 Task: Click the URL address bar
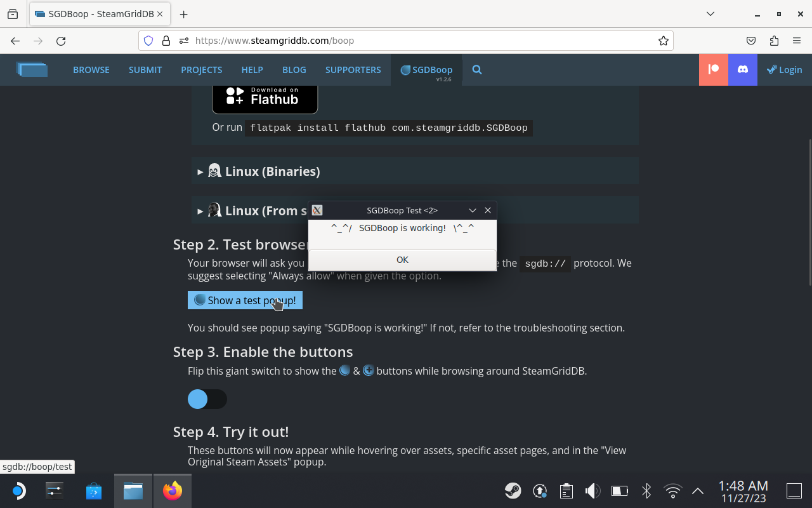[419, 41]
